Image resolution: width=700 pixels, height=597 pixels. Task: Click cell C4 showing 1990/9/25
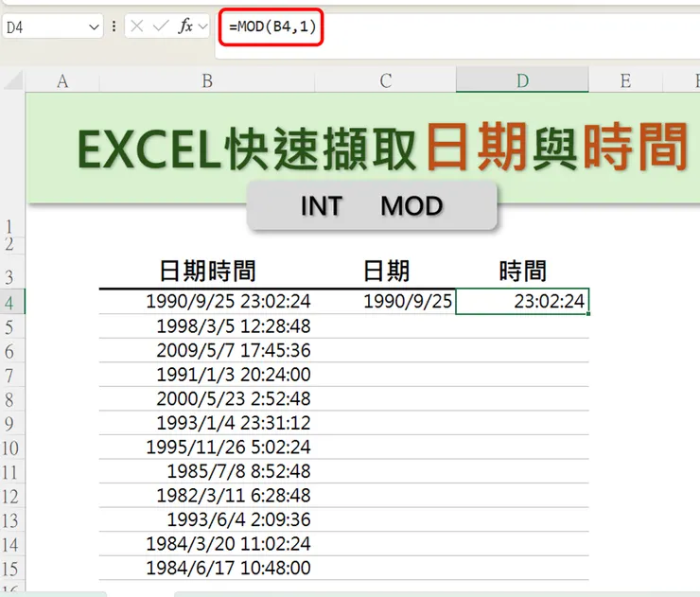pyautogui.click(x=386, y=302)
